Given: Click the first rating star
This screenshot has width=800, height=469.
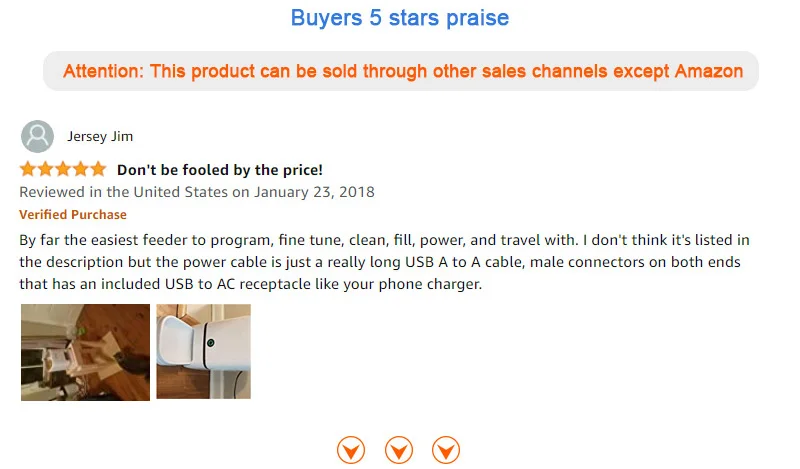Looking at the screenshot, I should tap(28, 169).
